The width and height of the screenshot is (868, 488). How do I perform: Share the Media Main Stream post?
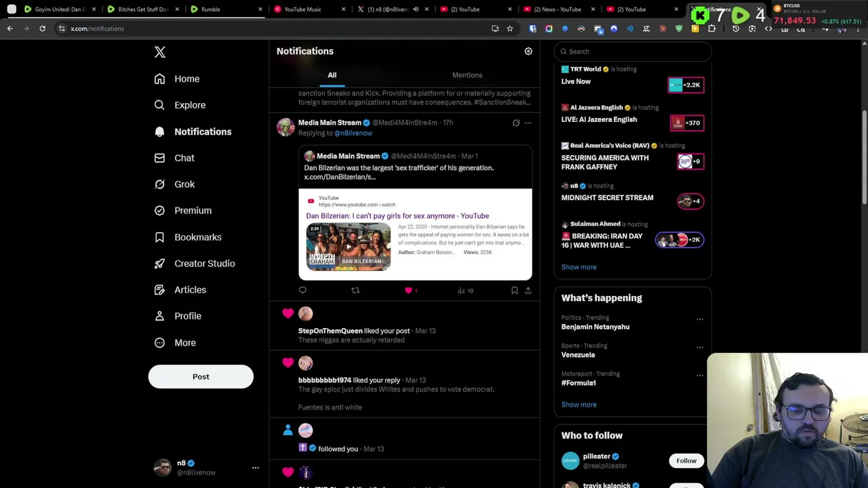click(528, 291)
